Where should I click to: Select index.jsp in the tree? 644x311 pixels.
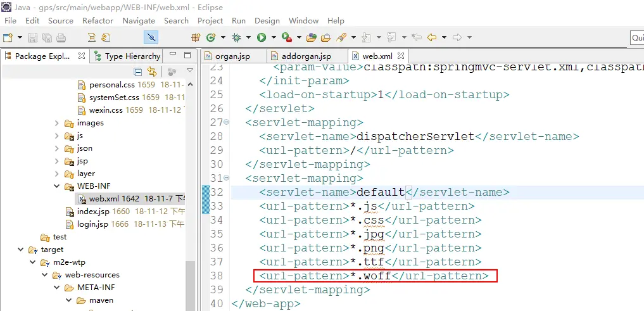click(125, 212)
